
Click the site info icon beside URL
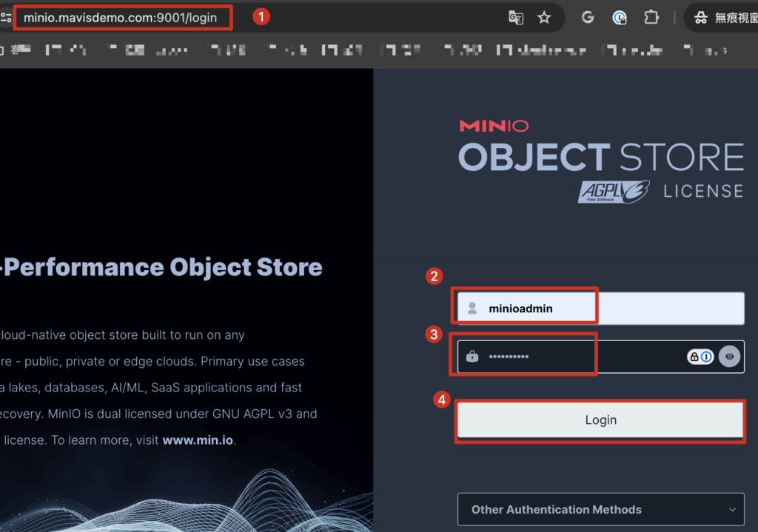pos(6,18)
